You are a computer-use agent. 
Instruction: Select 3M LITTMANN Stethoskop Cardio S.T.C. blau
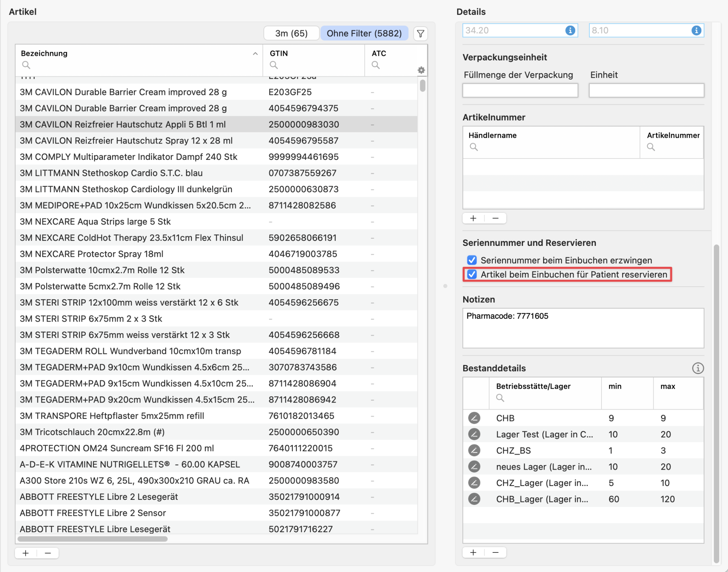coord(216,173)
